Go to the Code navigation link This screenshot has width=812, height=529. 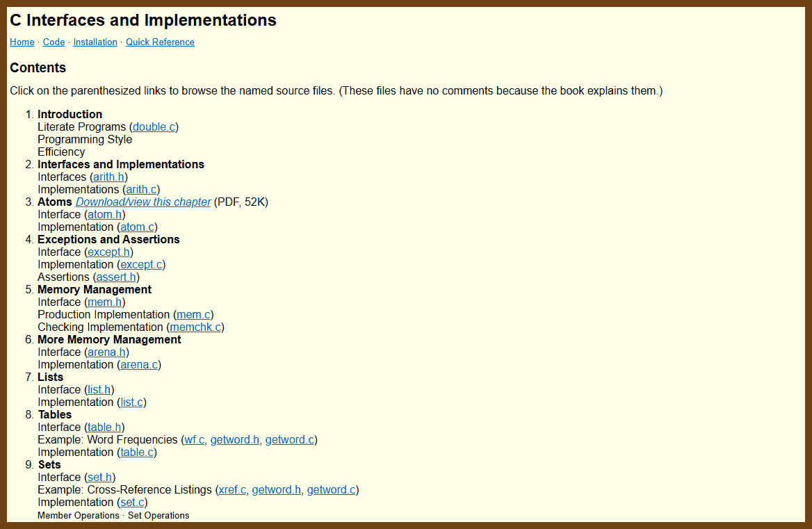point(54,42)
